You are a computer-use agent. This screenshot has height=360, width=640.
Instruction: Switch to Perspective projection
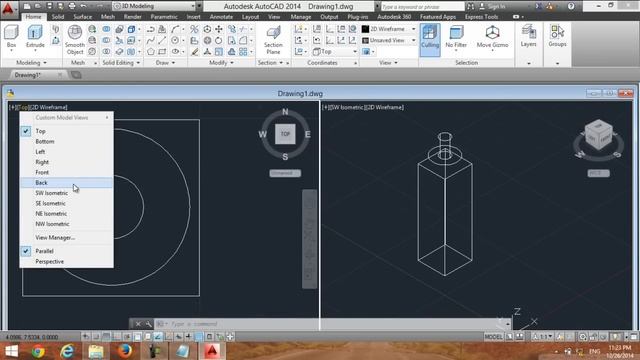(67, 261)
